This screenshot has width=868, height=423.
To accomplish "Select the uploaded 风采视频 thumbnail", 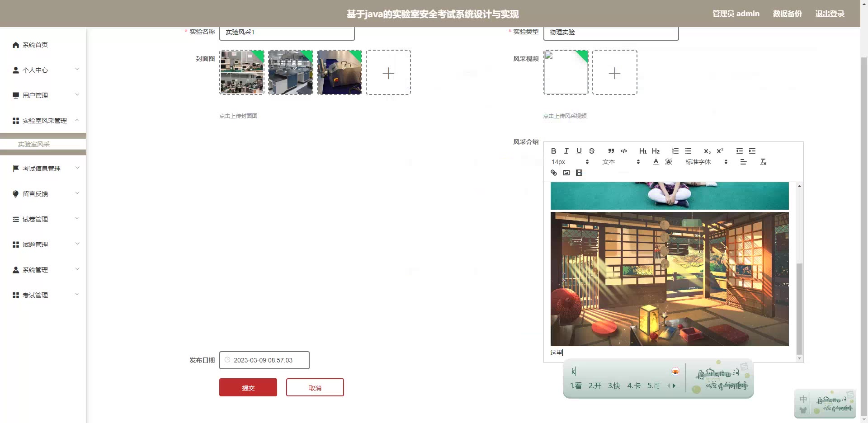I will pyautogui.click(x=566, y=72).
